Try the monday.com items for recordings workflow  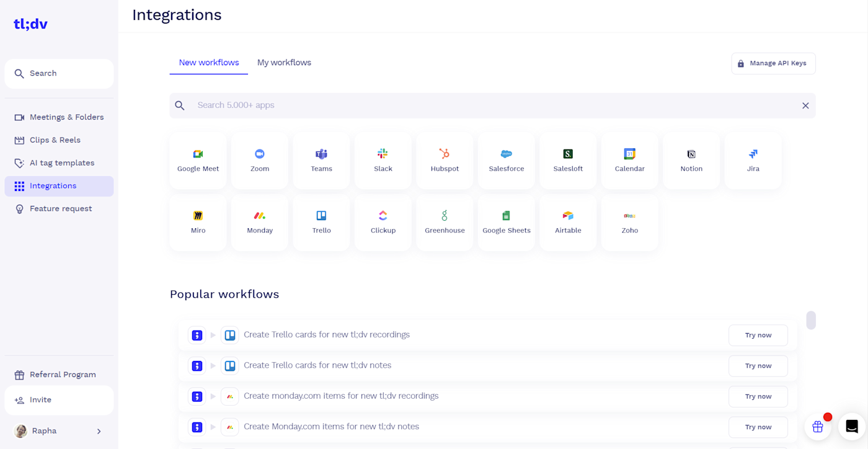[x=758, y=396]
